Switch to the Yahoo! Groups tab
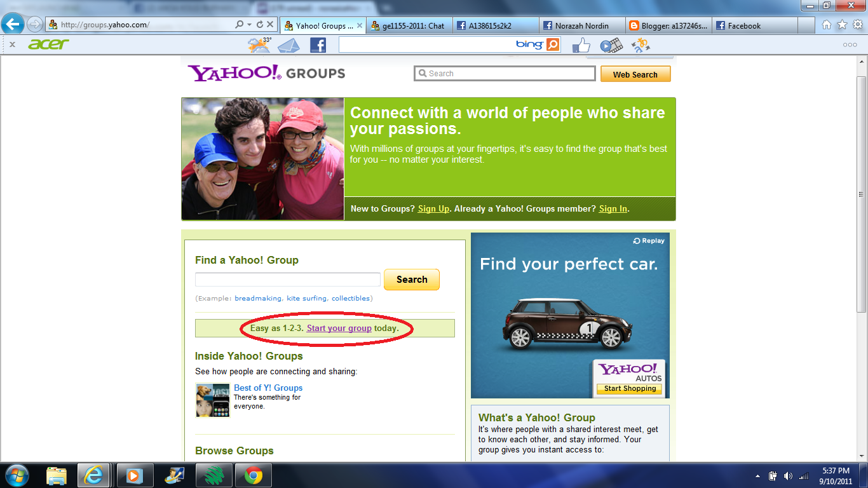The width and height of the screenshot is (868, 488). [x=322, y=25]
